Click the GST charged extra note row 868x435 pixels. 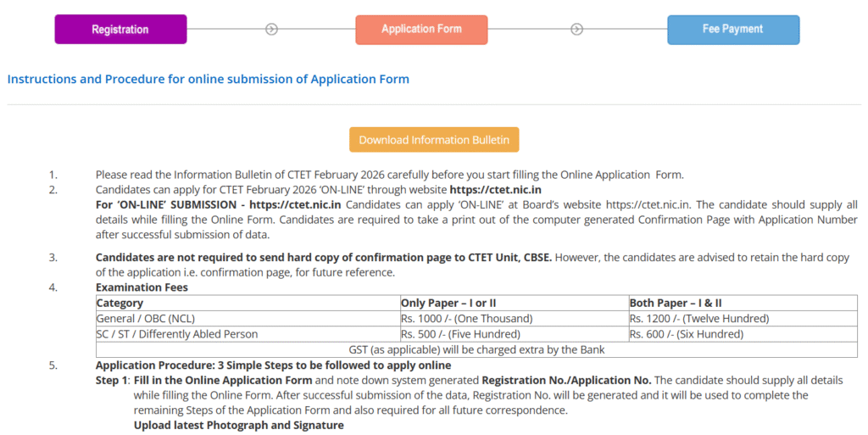[x=476, y=349]
